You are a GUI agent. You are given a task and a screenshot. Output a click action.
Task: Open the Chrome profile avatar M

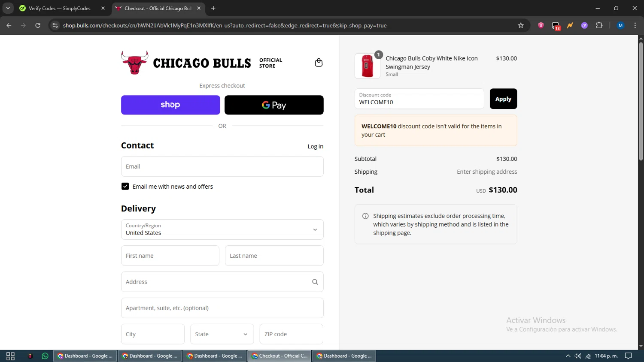(620, 25)
